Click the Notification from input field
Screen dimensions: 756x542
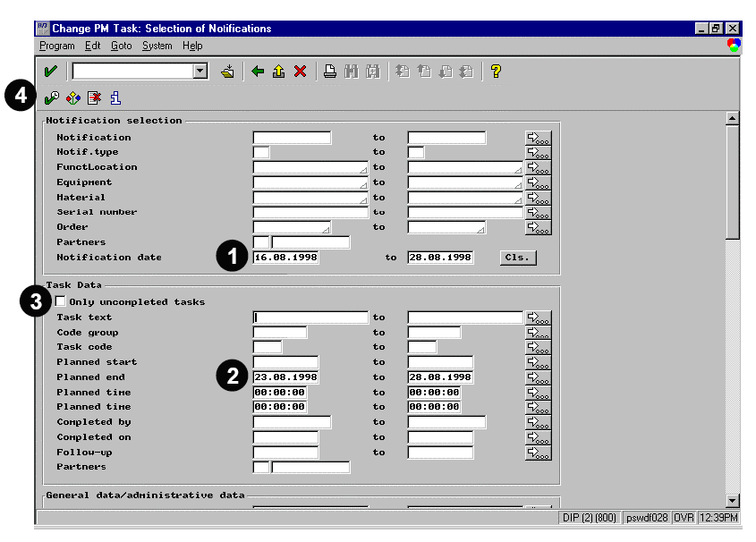(293, 138)
